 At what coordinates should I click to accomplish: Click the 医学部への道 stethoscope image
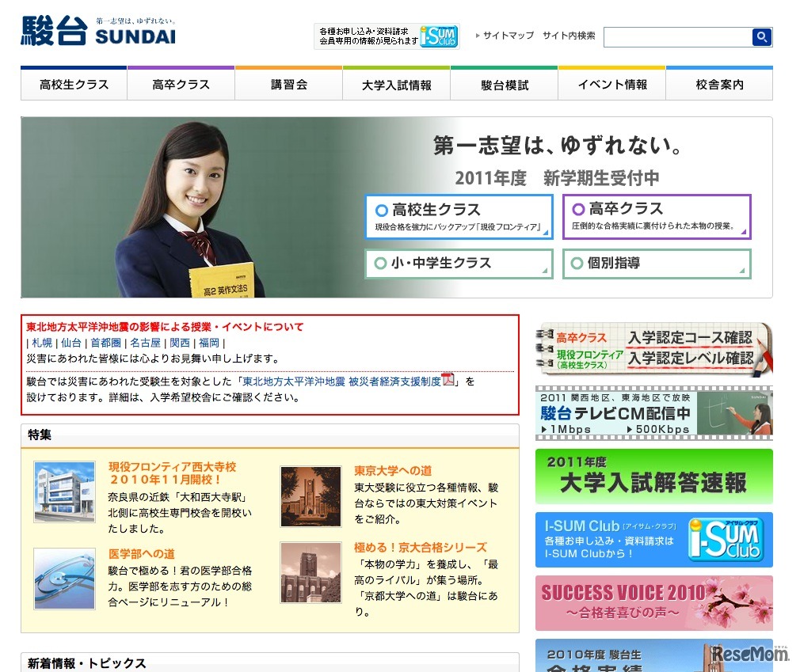(64, 578)
